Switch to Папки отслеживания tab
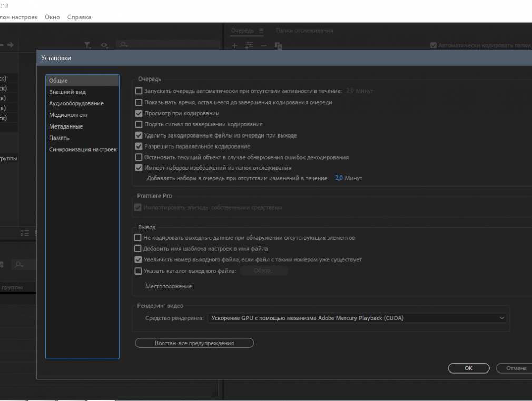 point(304,31)
